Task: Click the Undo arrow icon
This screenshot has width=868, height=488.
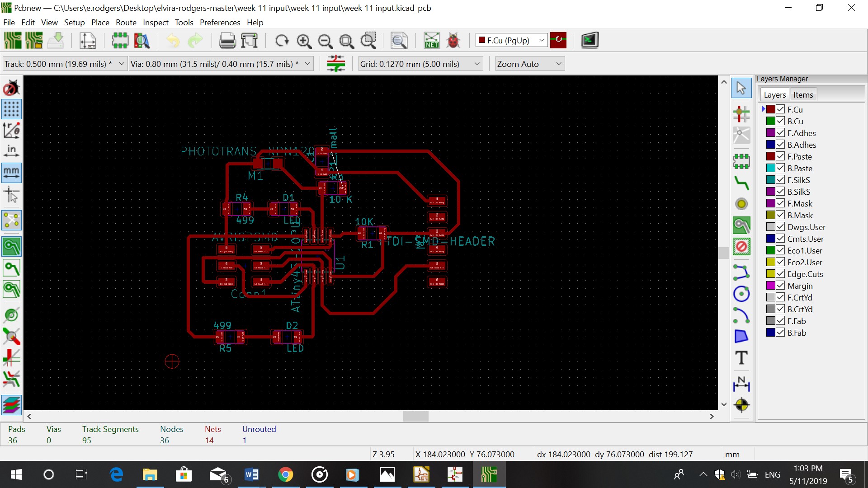Action: coord(173,41)
